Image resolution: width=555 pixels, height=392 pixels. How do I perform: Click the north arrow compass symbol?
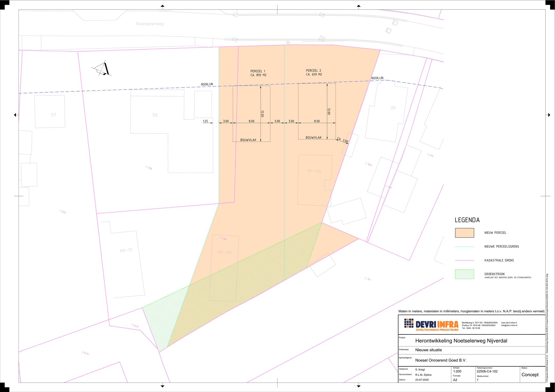pyautogui.click(x=102, y=69)
